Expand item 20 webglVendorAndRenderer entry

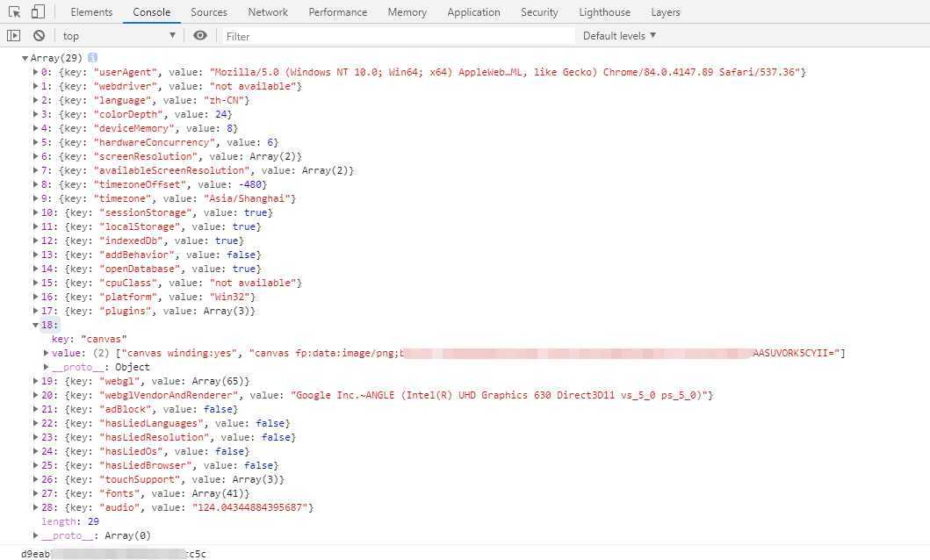(36, 395)
